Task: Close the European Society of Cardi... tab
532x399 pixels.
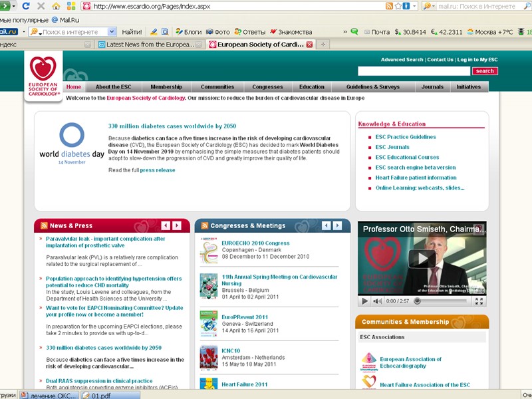Action: click(309, 45)
